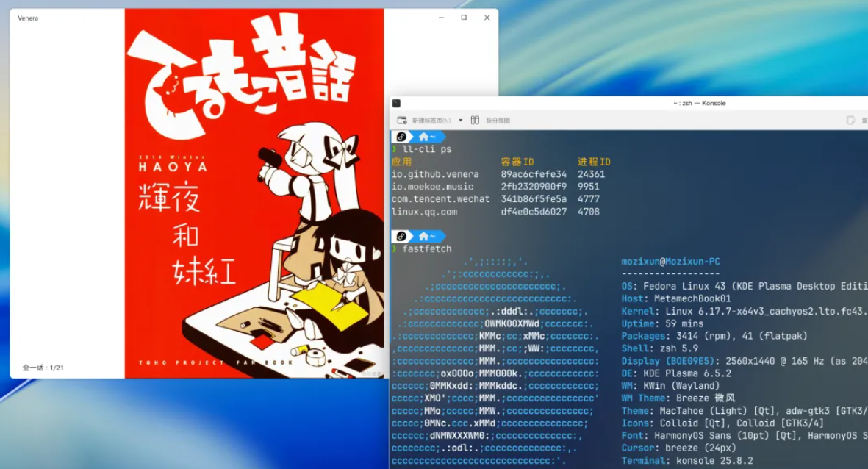This screenshot has width=868, height=469.
Task: Click the "ll-cli ps" command in the terminal
Action: point(427,149)
